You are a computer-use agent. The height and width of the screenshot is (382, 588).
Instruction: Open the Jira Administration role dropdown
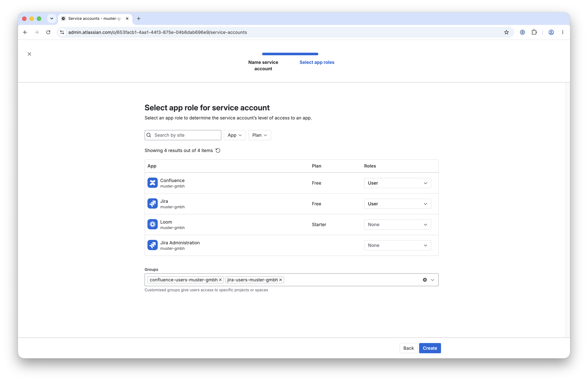[x=398, y=245]
